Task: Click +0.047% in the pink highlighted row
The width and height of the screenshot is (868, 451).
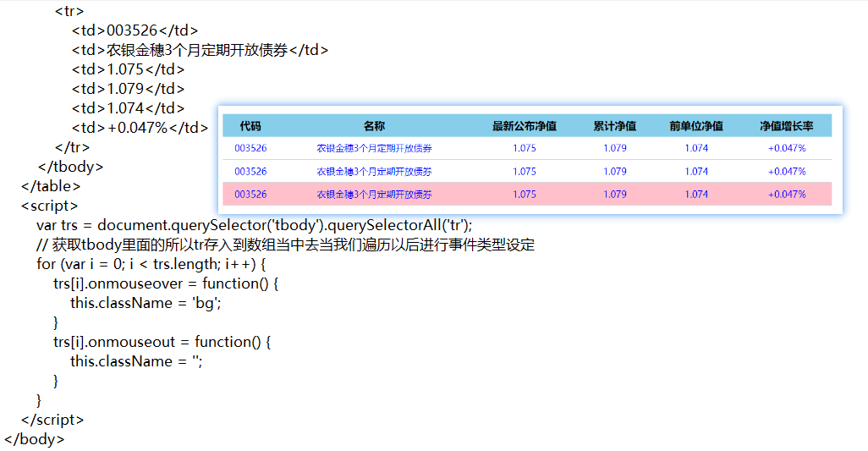Action: click(787, 195)
